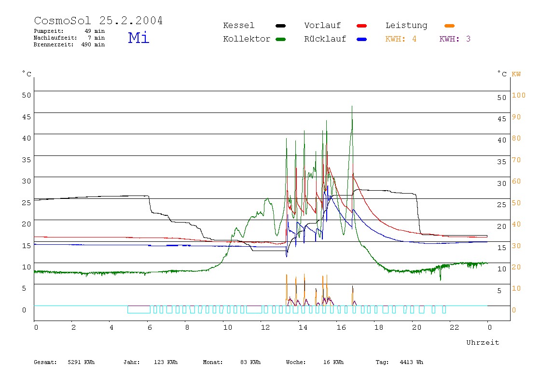Click the left axis '25' temperature label

click(27, 203)
